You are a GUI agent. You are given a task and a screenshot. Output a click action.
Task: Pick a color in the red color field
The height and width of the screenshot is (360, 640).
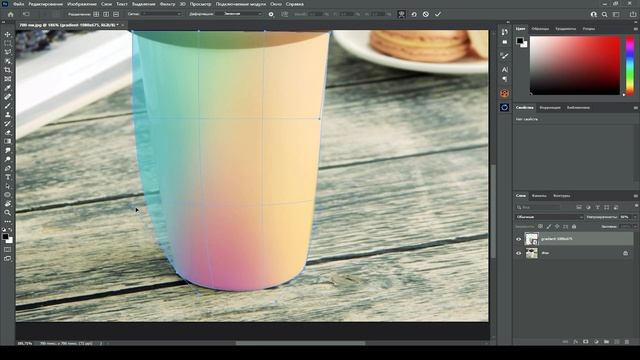pos(575,65)
